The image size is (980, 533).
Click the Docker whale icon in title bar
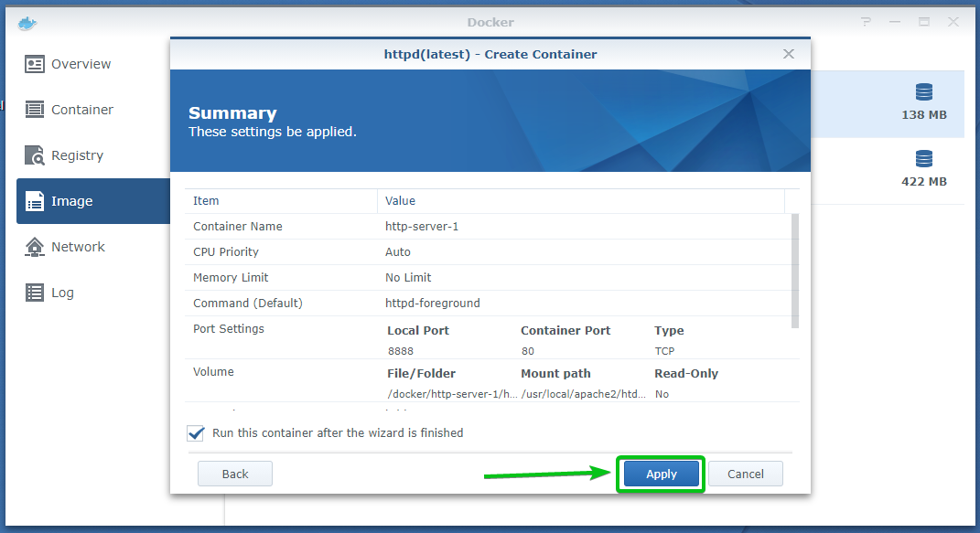[x=27, y=23]
